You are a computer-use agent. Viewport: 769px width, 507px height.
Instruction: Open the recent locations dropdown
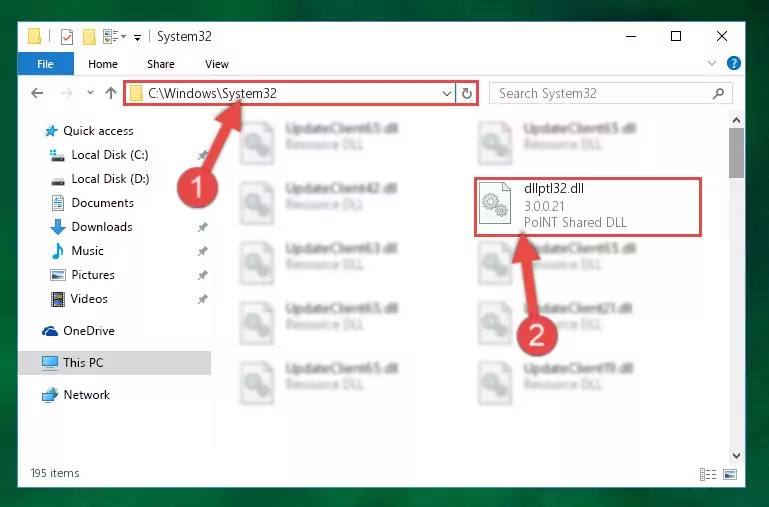click(x=90, y=92)
